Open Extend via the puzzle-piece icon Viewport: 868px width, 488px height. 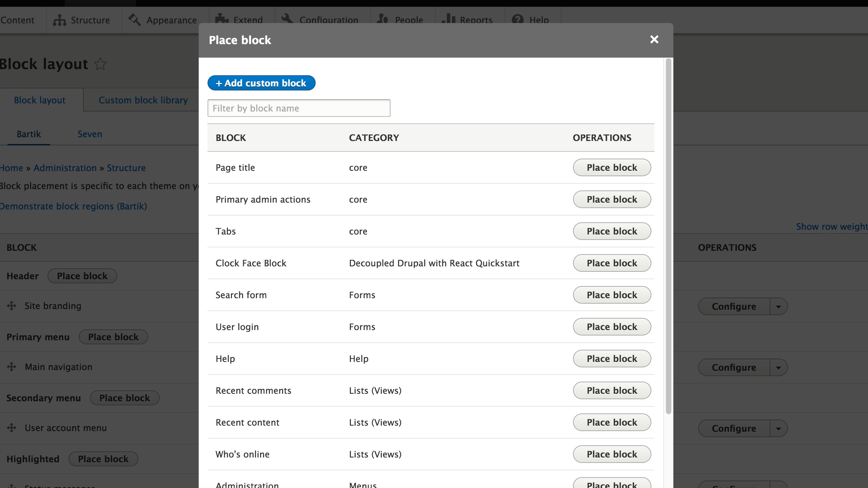tap(222, 20)
